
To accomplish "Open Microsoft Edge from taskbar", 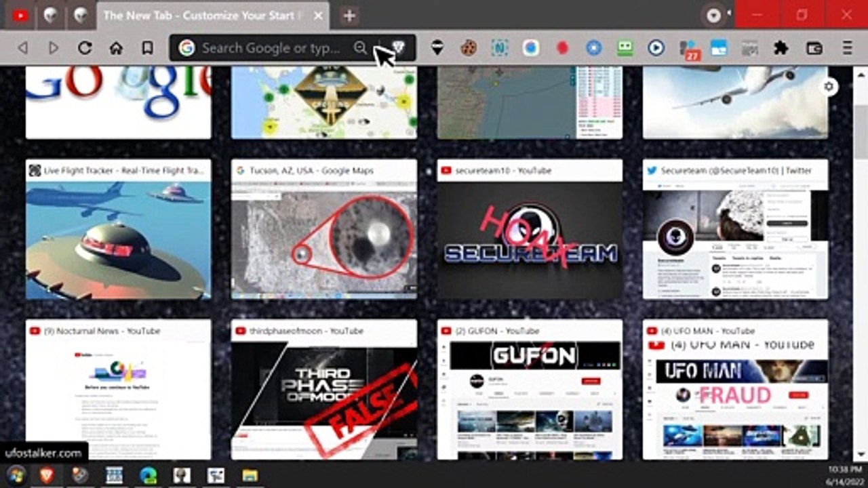I will (148, 475).
